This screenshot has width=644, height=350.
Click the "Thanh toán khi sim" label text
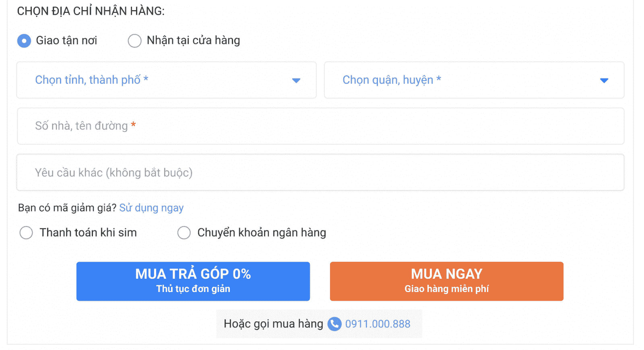(x=88, y=233)
